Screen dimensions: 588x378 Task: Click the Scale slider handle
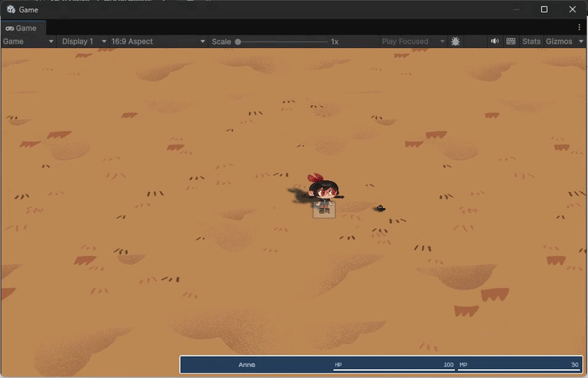click(x=238, y=42)
